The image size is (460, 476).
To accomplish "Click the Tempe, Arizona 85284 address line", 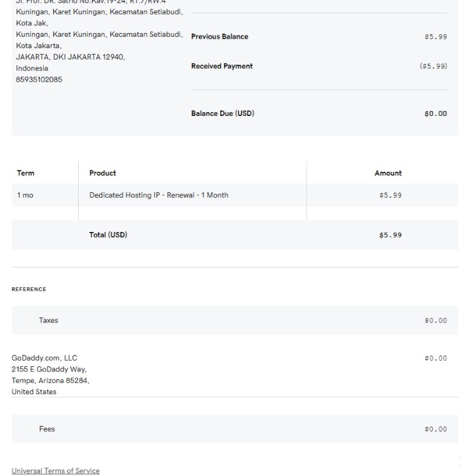I will click(x=50, y=381).
